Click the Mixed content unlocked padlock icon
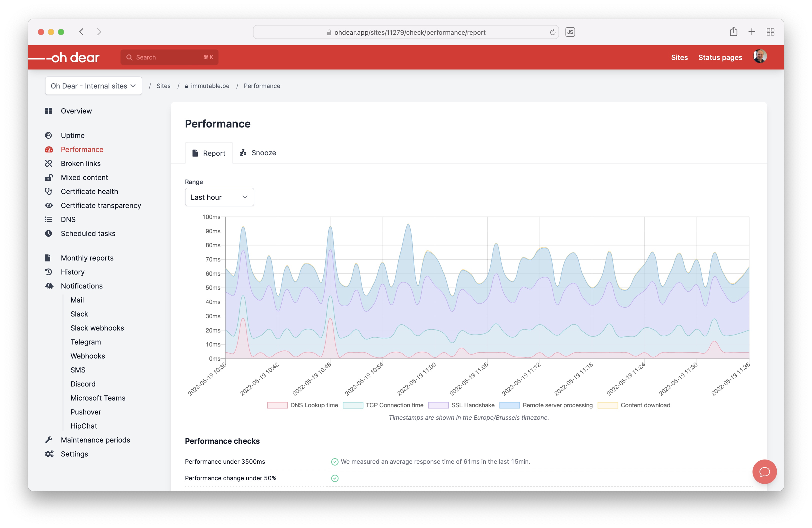812x528 pixels. pyautogui.click(x=48, y=177)
